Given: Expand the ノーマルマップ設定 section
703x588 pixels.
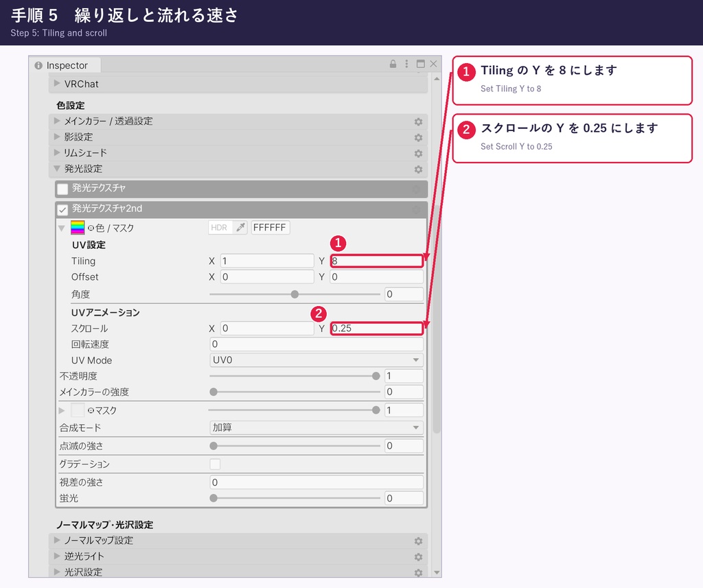Looking at the screenshot, I should [56, 540].
